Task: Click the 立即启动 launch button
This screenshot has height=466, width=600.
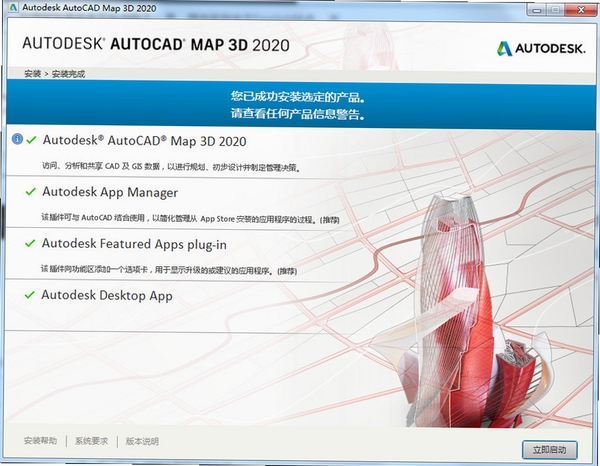Action: click(x=549, y=450)
